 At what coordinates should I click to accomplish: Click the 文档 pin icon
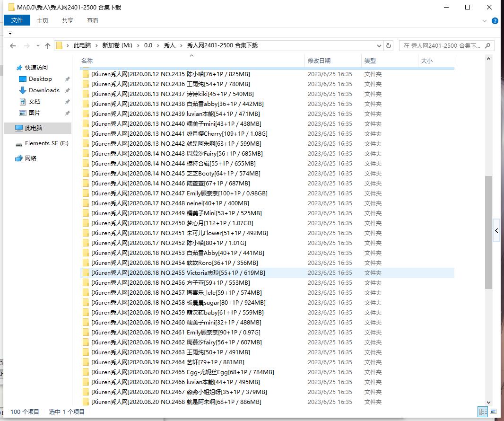[68, 102]
